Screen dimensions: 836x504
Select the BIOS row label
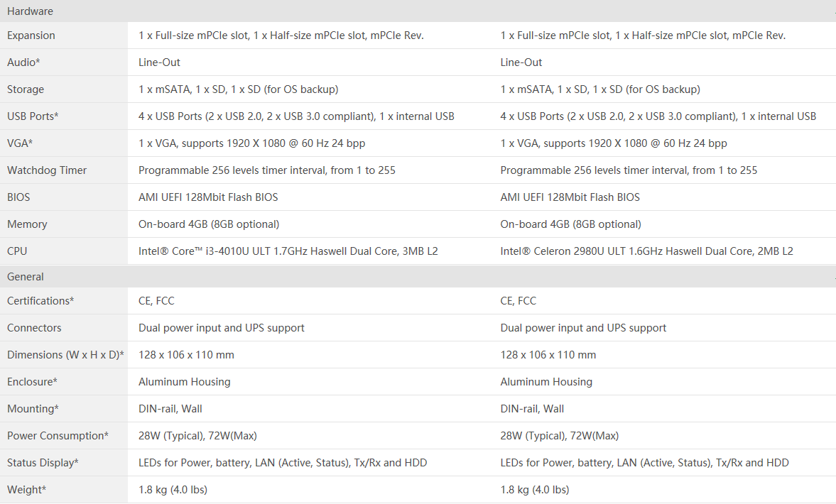pos(18,197)
